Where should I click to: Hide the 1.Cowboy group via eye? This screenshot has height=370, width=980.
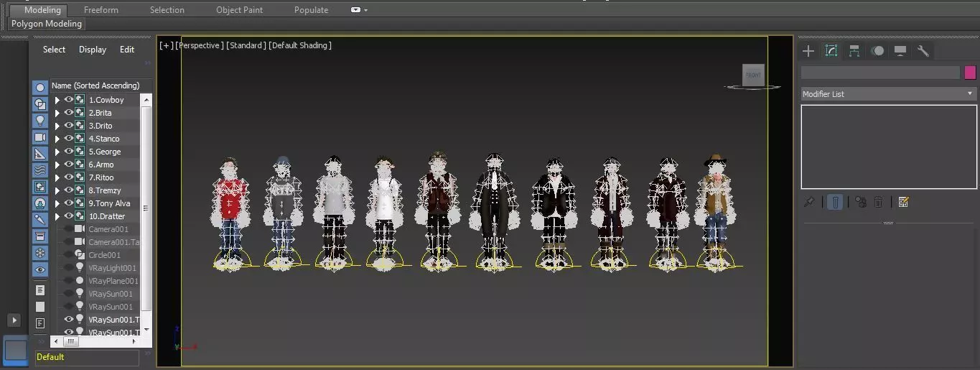pos(69,100)
